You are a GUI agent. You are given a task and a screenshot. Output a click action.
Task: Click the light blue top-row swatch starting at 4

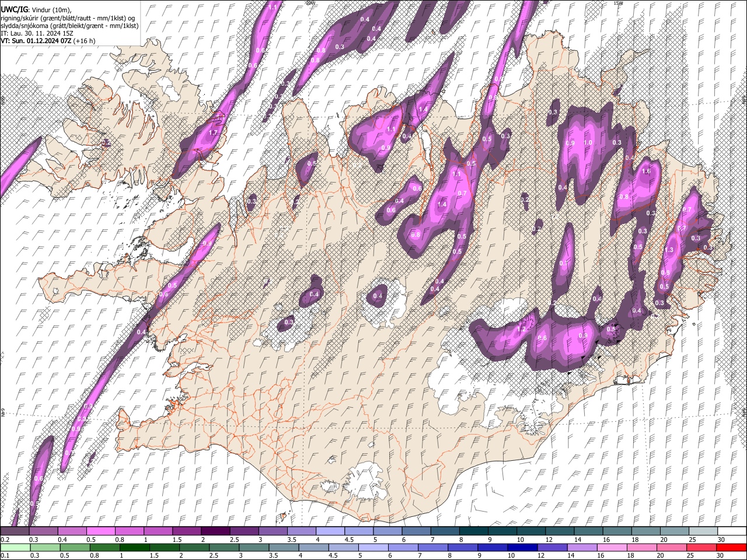(x=330, y=531)
